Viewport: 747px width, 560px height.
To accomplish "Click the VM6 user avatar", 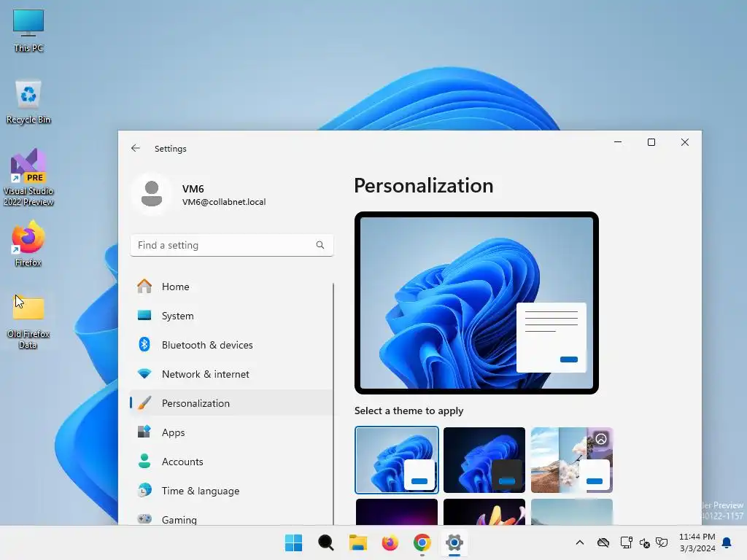I will [152, 194].
